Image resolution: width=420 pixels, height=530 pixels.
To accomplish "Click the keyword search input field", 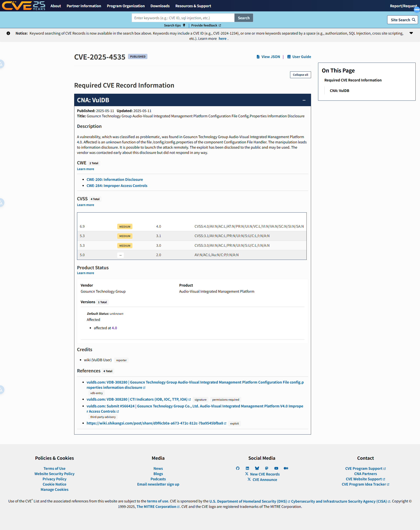I will coord(183,18).
